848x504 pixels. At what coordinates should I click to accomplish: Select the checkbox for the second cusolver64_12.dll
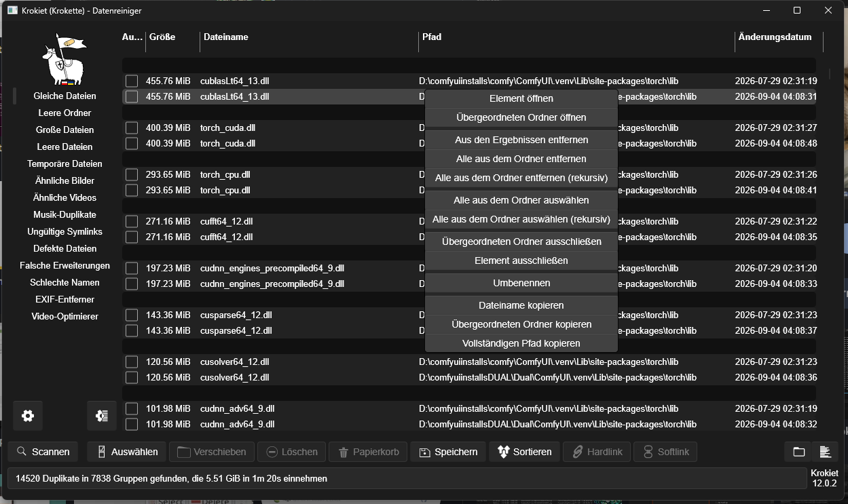pyautogui.click(x=132, y=378)
